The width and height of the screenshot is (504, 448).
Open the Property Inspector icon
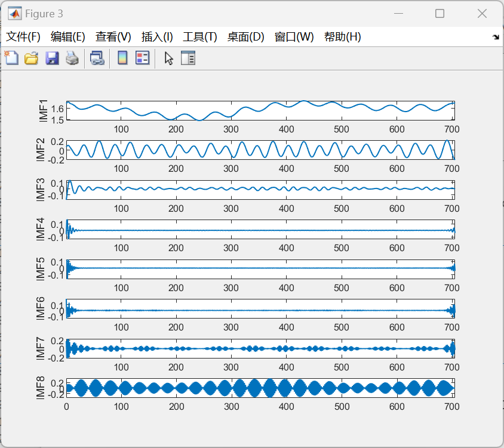(188, 58)
